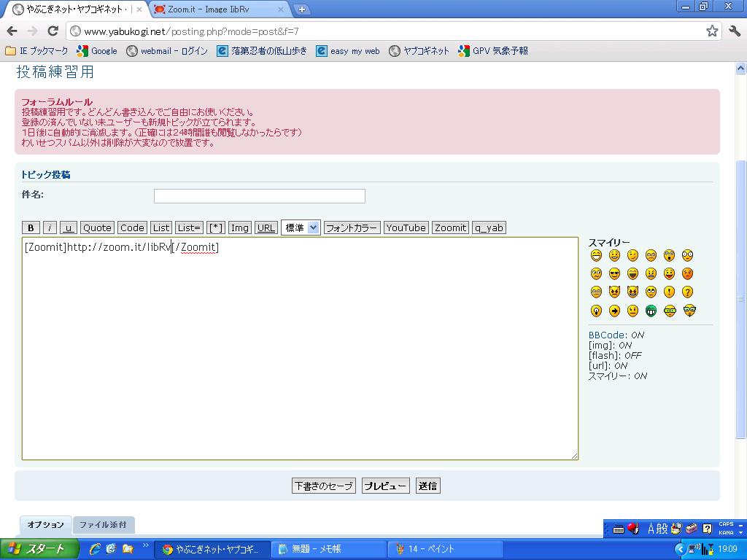The width and height of the screenshot is (747, 560).
Task: Open Chrome wrench settings menu
Action: (x=734, y=31)
